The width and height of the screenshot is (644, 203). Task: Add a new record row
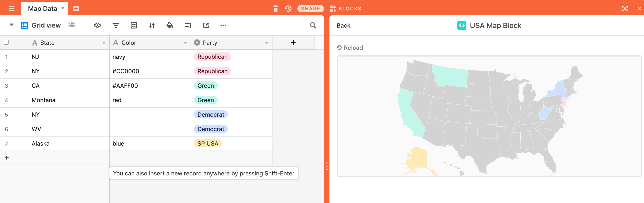(x=7, y=158)
